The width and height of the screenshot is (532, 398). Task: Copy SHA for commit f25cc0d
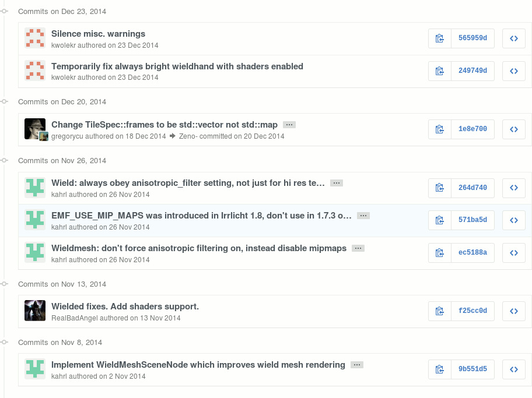pyautogui.click(x=440, y=311)
